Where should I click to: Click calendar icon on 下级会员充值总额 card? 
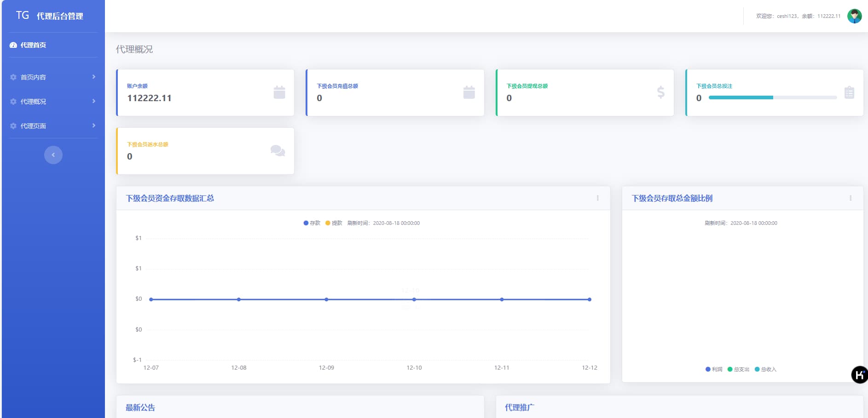[469, 92]
